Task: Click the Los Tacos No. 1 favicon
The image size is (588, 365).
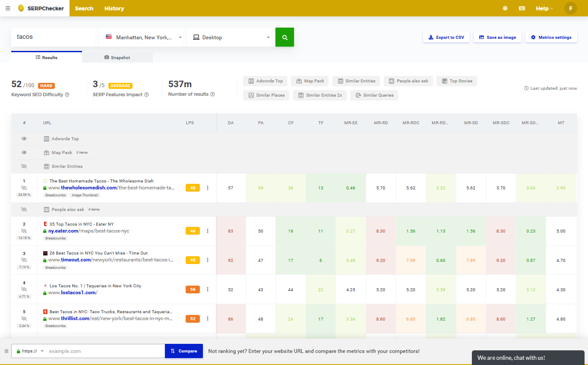Action: pyautogui.click(x=45, y=286)
